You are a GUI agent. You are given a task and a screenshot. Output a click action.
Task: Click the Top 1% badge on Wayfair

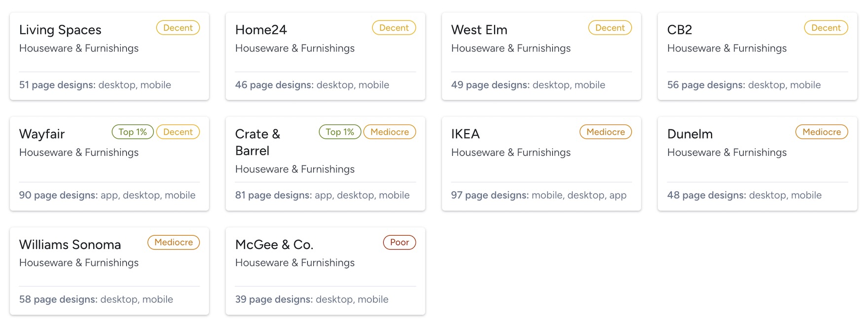pyautogui.click(x=133, y=132)
